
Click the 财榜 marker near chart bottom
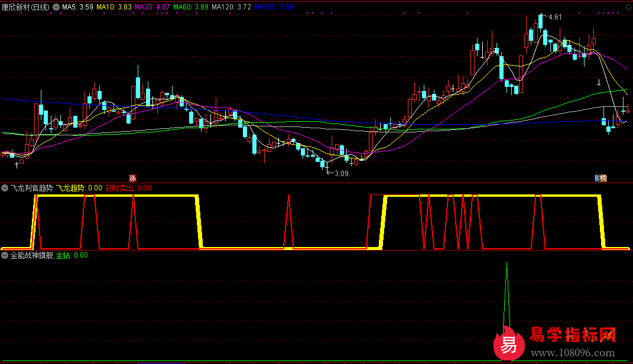[x=600, y=178]
